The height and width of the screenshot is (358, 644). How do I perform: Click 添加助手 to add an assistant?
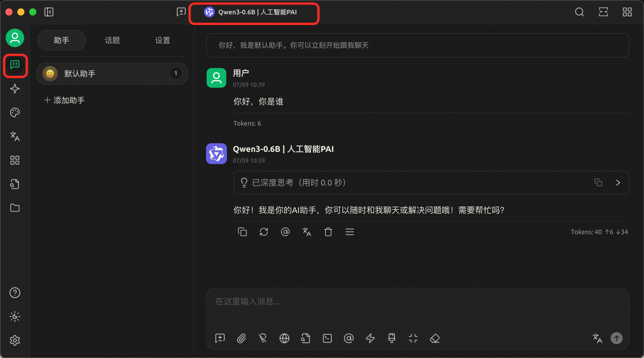click(64, 100)
